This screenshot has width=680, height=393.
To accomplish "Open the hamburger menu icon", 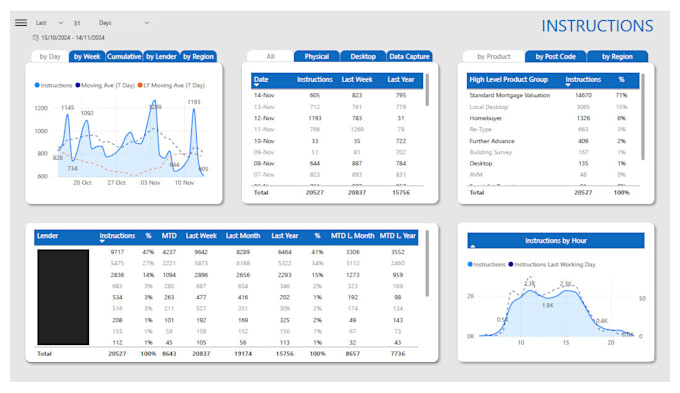I will point(21,23).
